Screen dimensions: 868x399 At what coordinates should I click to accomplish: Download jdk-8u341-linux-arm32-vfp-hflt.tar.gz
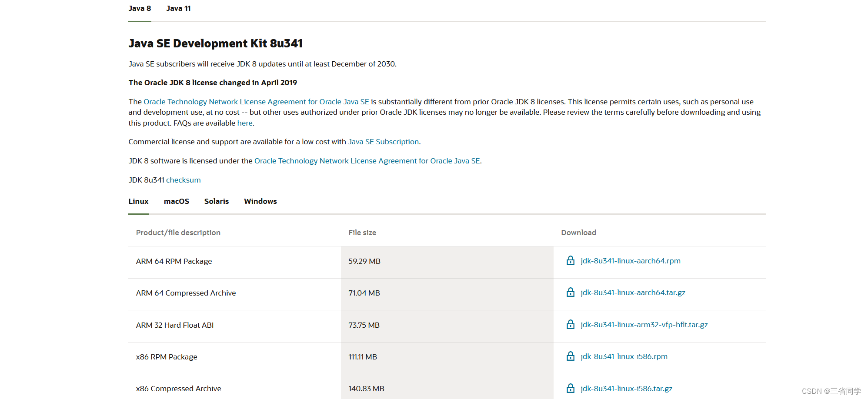tap(644, 325)
